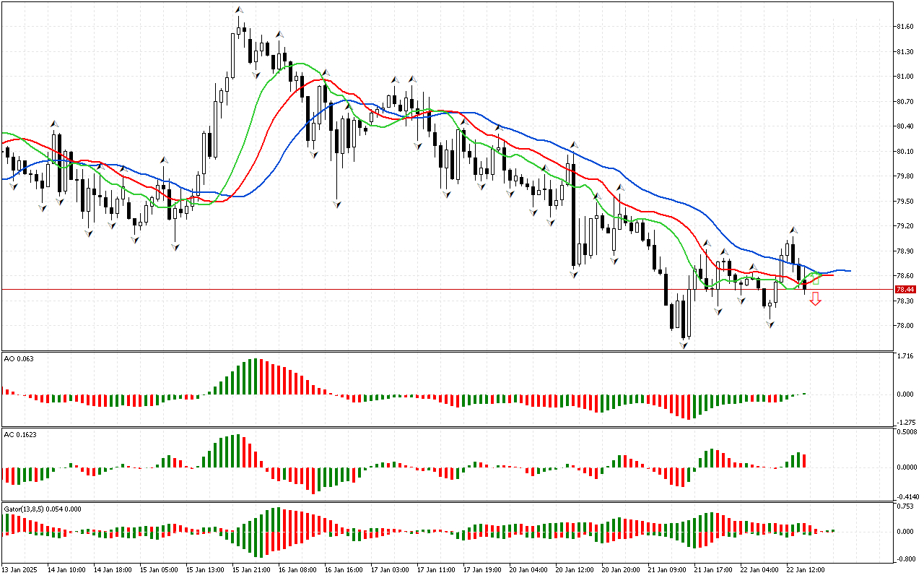Viewport: 924px width, 578px height.
Task: Click the 15 Jan 13:00 time label
Action: [x=204, y=570]
